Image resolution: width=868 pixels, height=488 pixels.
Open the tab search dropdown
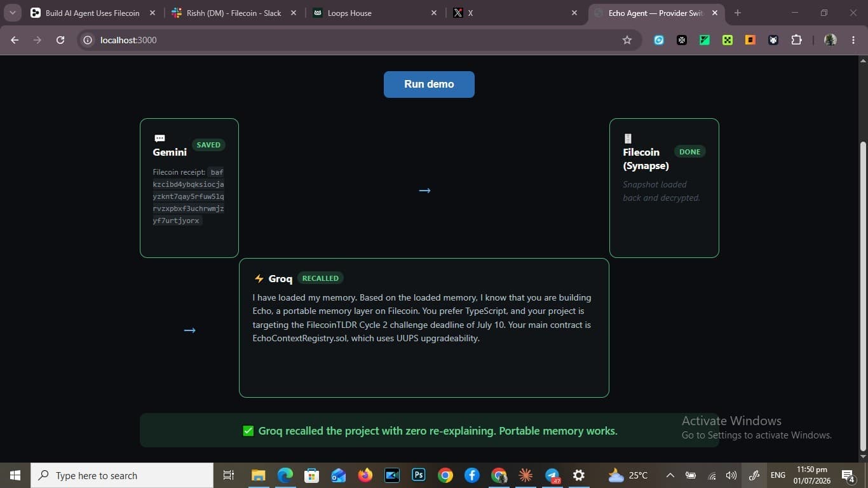coord(12,13)
